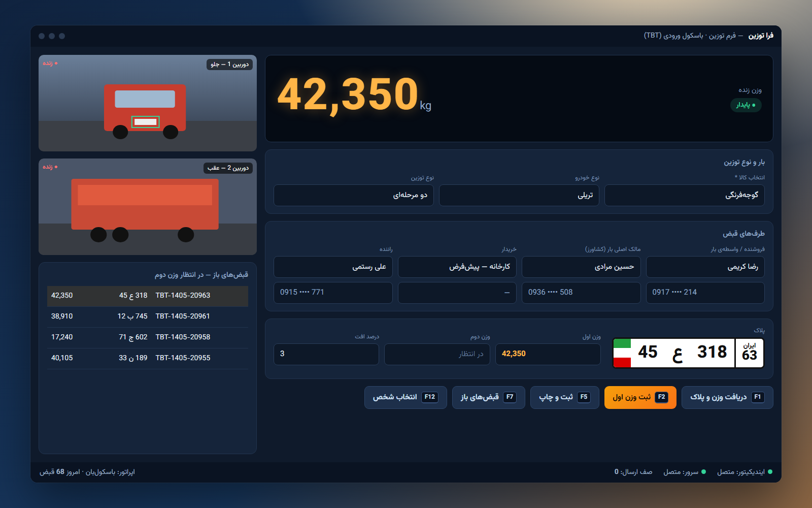
Task: Open the انتخاب کالا dropdown showing گوجه‌فرنگی
Action: 684,195
